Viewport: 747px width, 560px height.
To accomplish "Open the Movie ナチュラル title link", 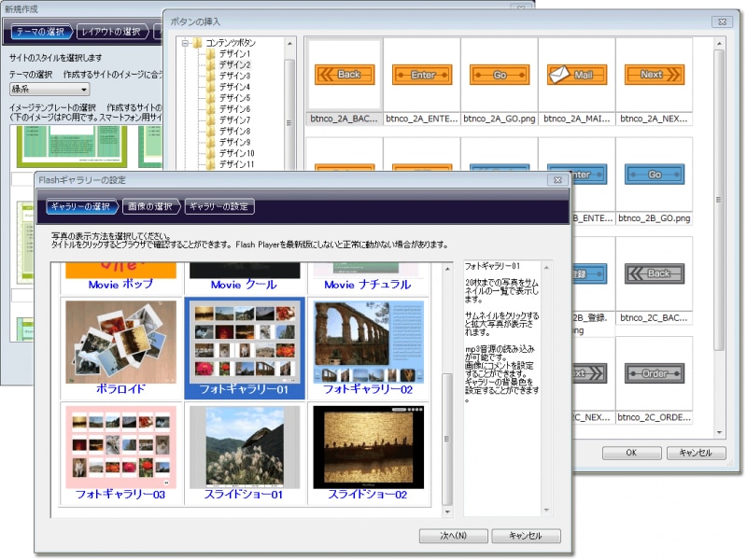I will [368, 285].
